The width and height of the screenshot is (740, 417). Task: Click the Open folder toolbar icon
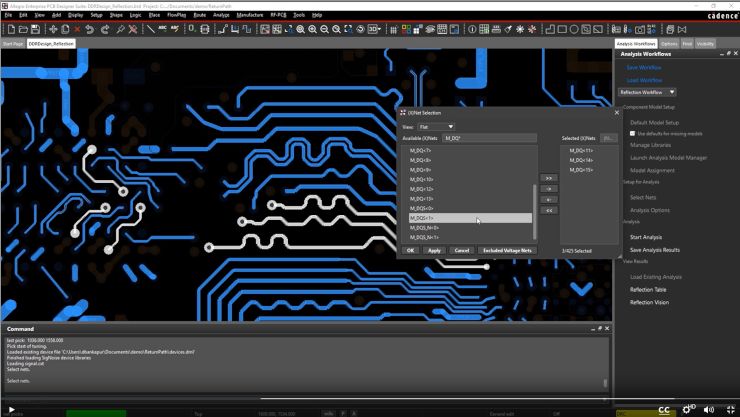click(x=22, y=29)
